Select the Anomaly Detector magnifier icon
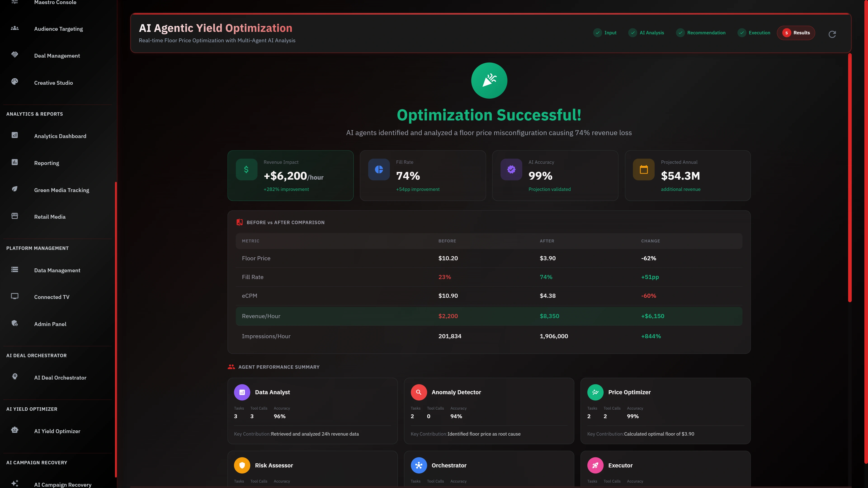Viewport: 868px width, 488px height. tap(418, 392)
